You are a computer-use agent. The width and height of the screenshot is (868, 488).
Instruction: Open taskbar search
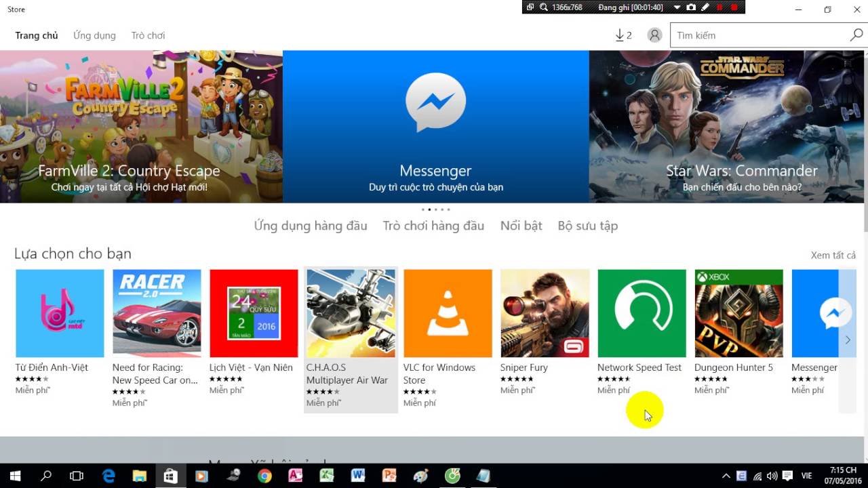pos(46,476)
